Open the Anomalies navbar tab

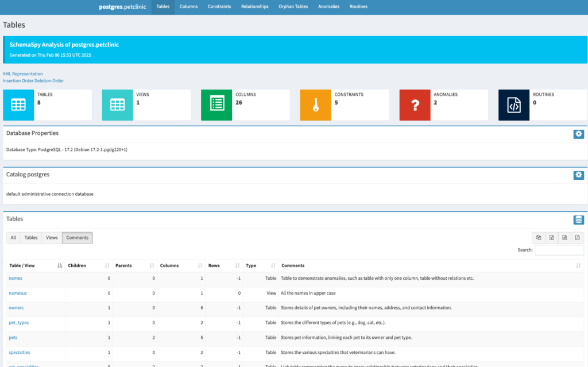tap(328, 7)
